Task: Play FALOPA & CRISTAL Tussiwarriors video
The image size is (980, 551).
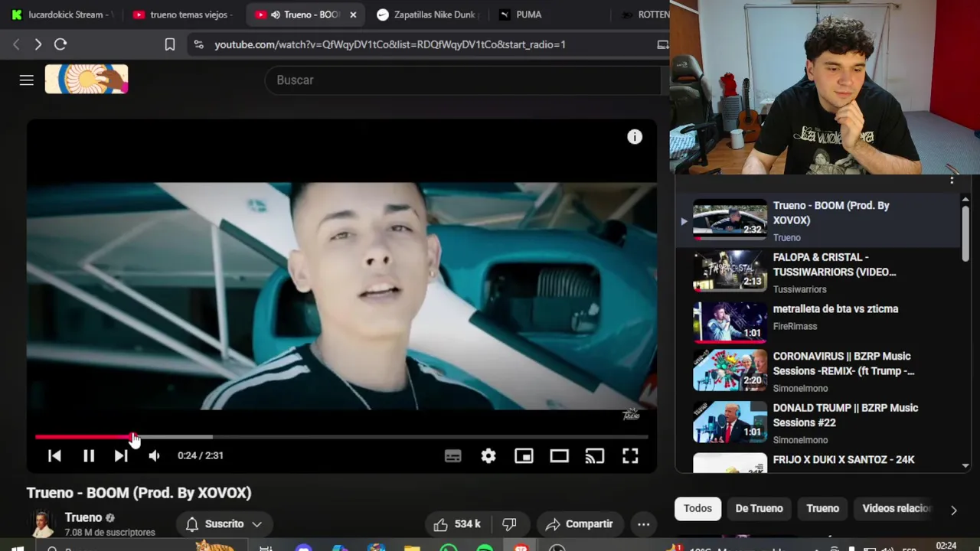Action: (x=818, y=272)
